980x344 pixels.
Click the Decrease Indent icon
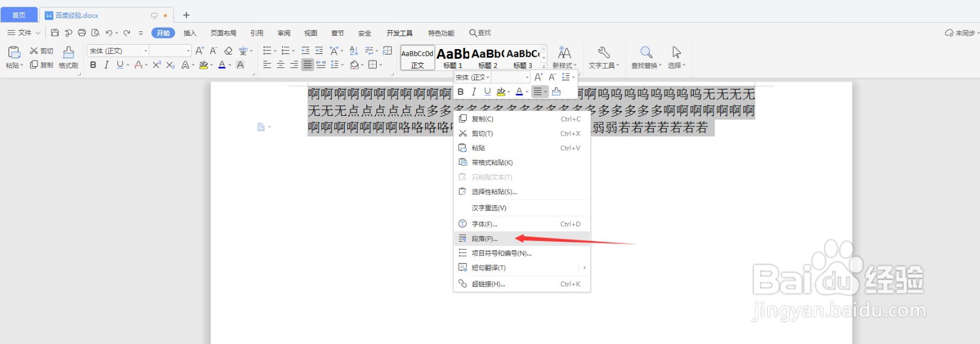click(x=305, y=51)
